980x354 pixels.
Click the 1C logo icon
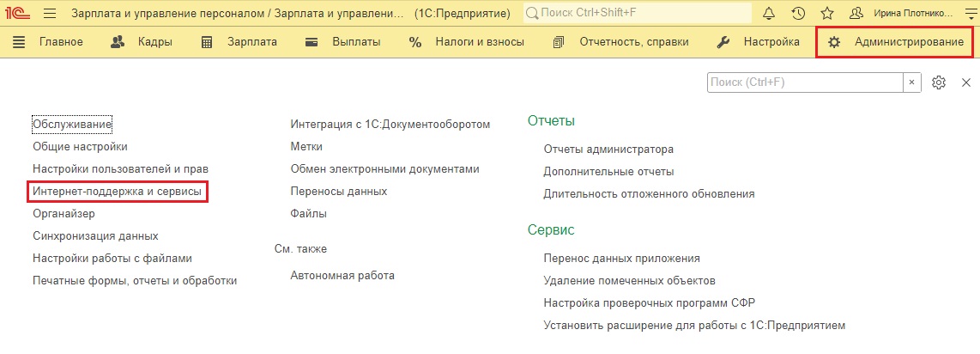click(x=17, y=13)
